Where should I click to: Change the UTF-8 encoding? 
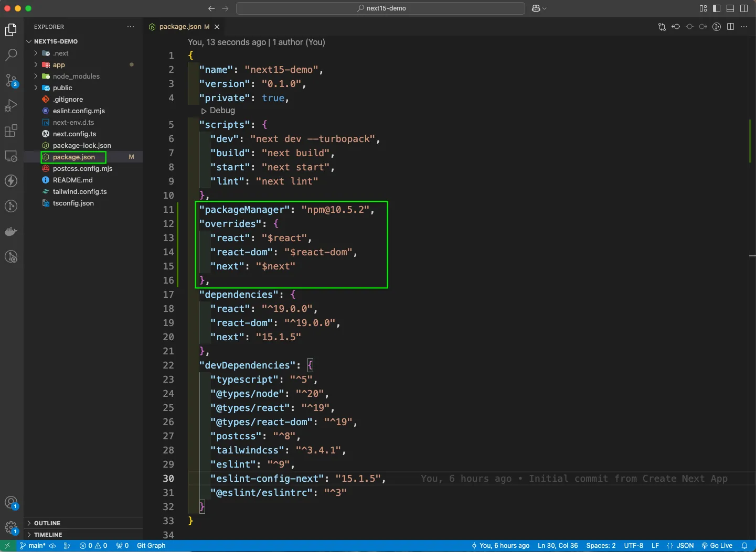pos(633,546)
